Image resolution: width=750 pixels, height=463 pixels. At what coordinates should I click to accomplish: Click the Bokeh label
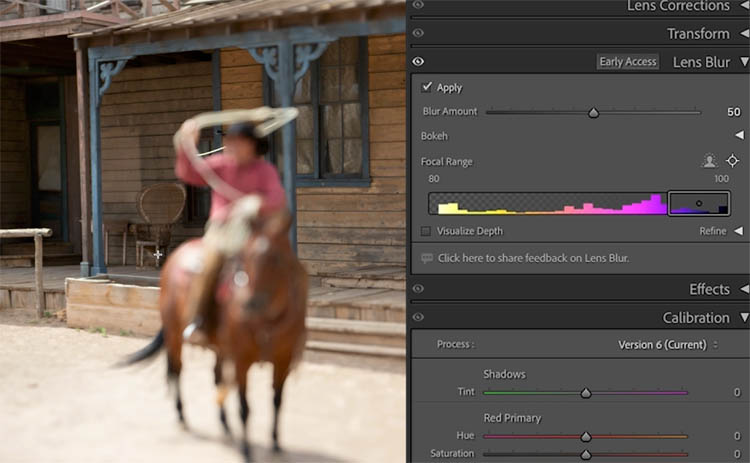point(434,136)
